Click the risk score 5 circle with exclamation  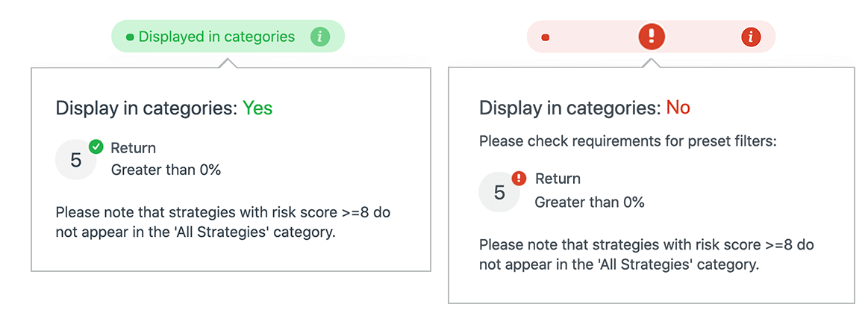tap(499, 192)
